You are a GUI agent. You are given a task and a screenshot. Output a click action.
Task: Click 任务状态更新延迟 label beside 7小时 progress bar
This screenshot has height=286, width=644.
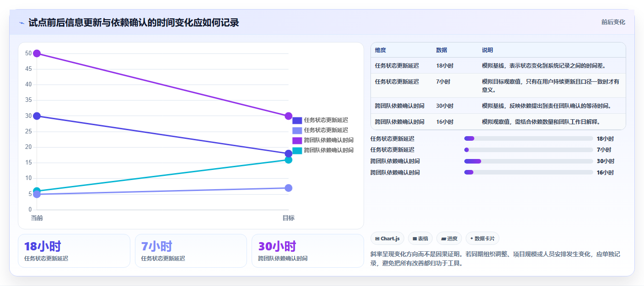pos(392,150)
